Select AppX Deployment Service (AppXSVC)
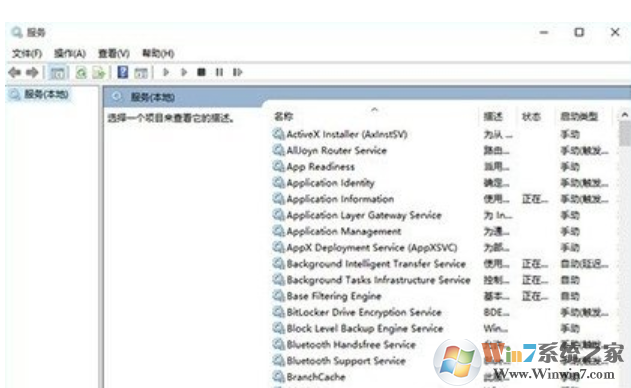This screenshot has width=631, height=388. [372, 248]
